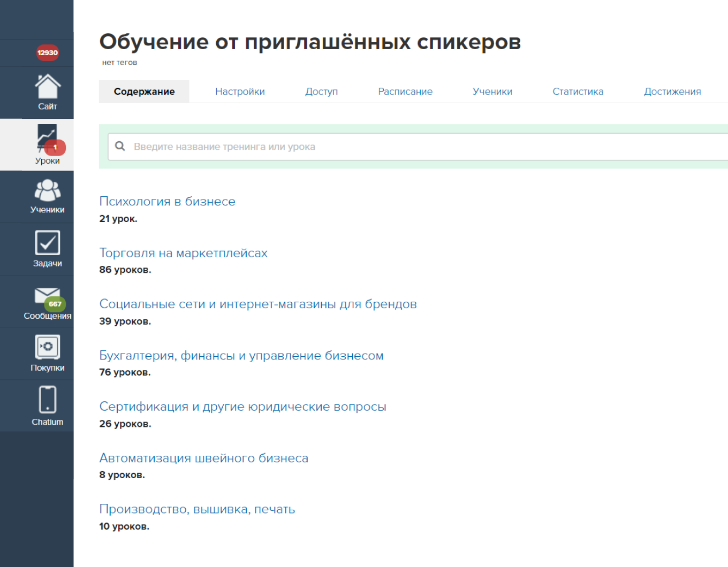Click нет тегов under the page title

(119, 62)
